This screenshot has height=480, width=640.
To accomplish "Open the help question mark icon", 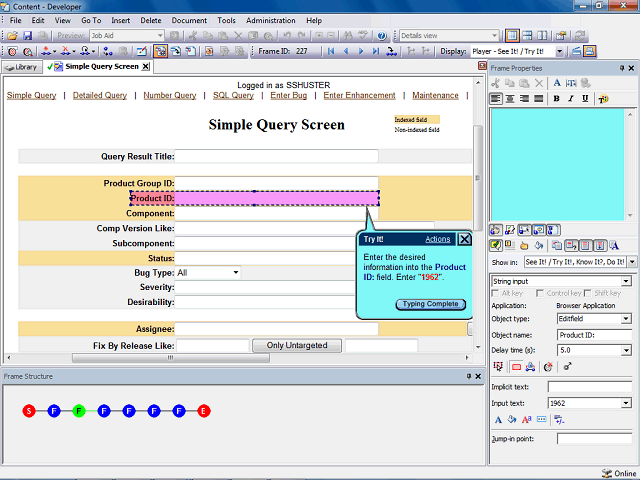I will [x=382, y=36].
